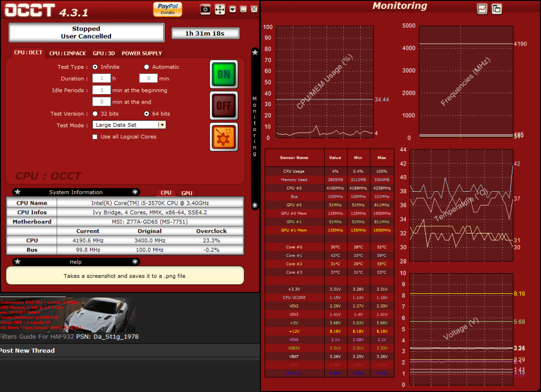Open the title bar dropdown arrow

[233, 10]
